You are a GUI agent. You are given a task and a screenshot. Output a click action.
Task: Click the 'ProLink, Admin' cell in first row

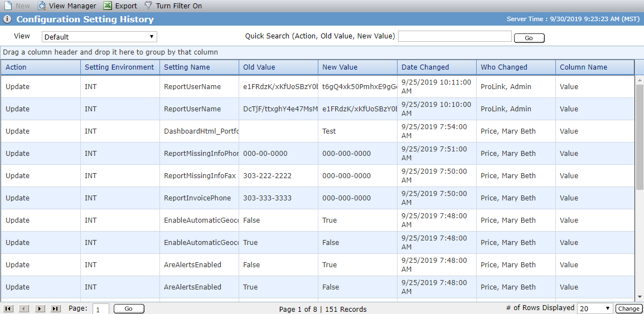click(516, 86)
